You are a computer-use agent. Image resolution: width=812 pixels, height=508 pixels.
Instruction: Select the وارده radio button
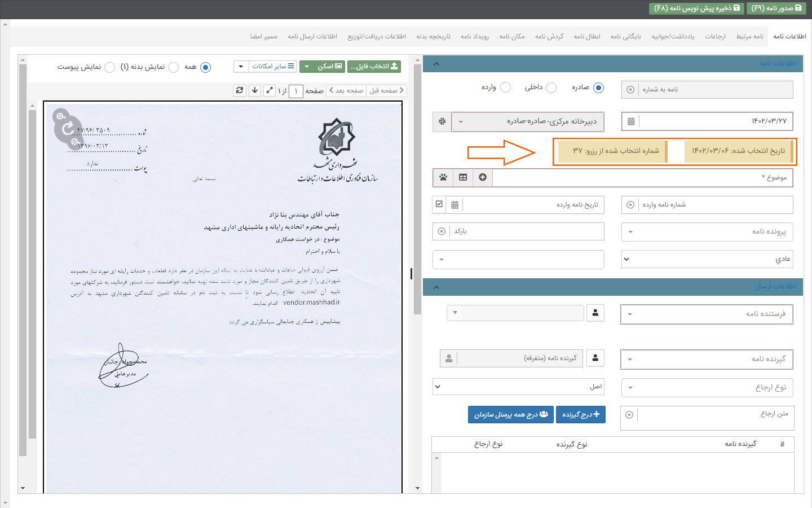click(505, 87)
